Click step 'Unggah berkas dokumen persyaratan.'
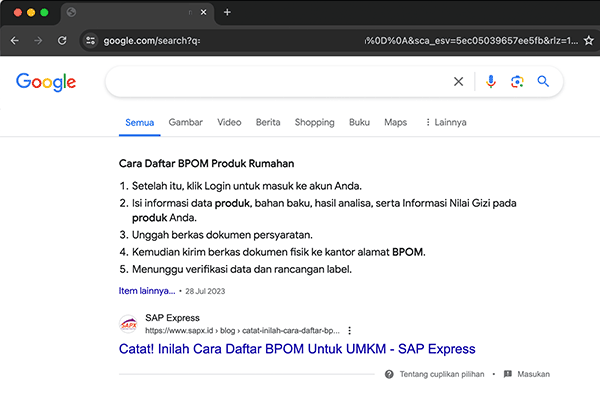This screenshot has height=400, width=600. tap(222, 235)
